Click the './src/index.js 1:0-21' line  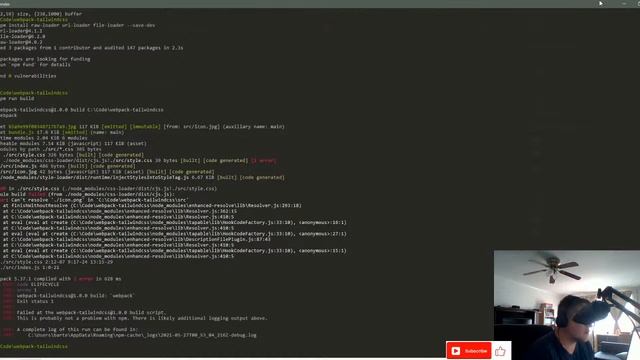point(30,267)
